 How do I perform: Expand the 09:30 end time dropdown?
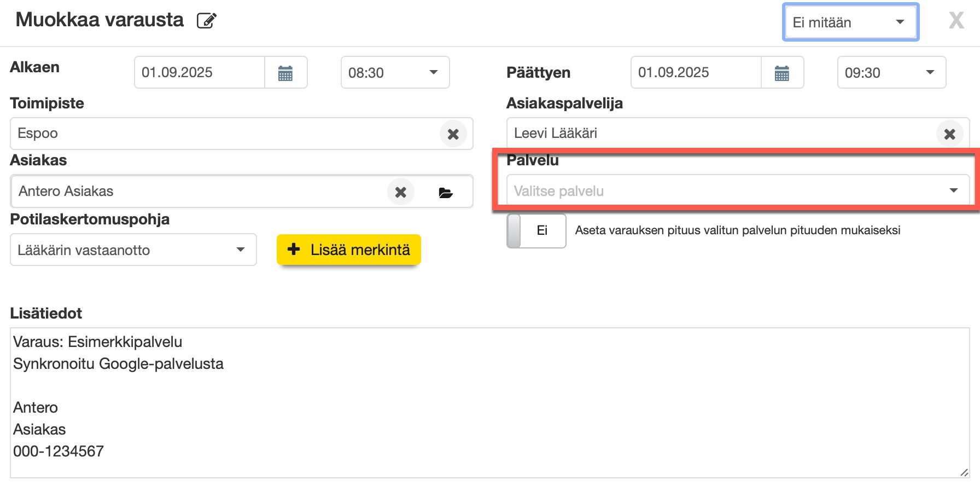tap(891, 73)
